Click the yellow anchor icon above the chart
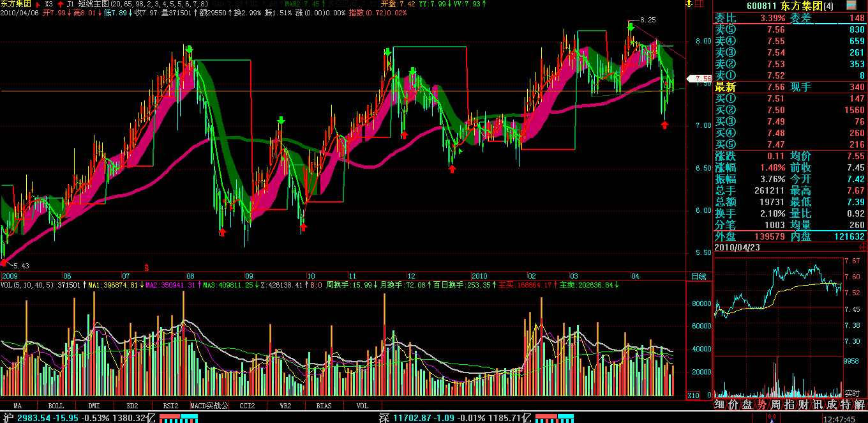Viewport: 868px width, 423px height. 689,4
